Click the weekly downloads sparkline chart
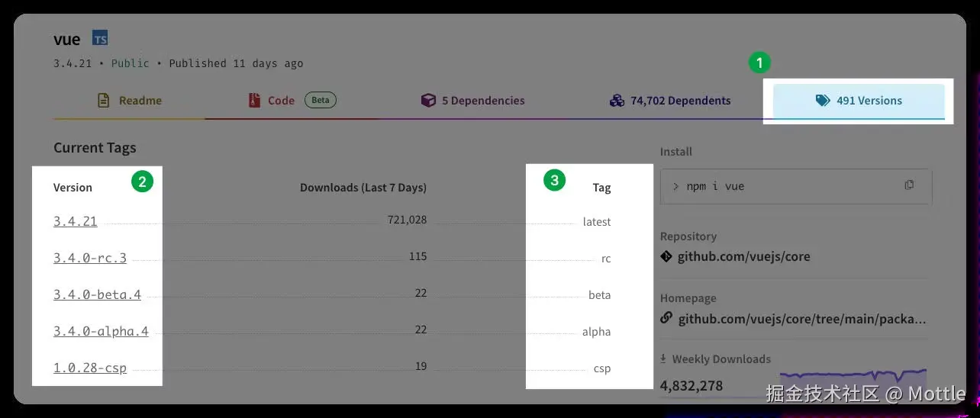The width and height of the screenshot is (980, 418). point(853,378)
